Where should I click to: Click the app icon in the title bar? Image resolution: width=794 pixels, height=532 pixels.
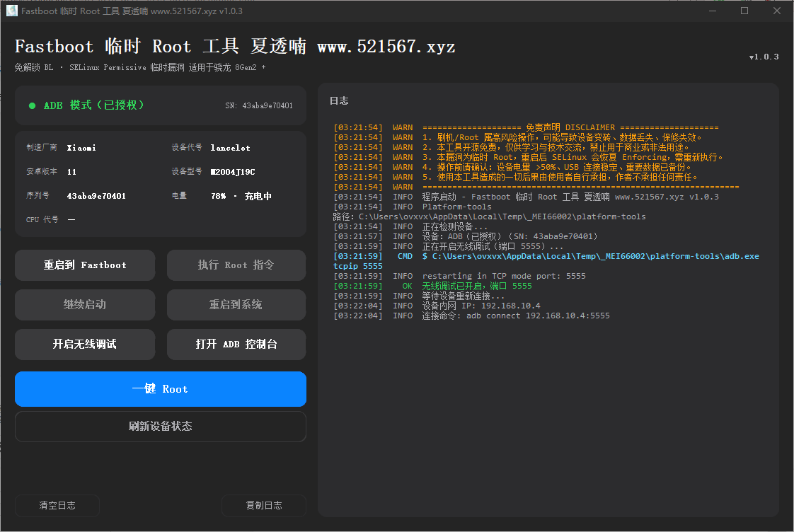pyautogui.click(x=11, y=11)
